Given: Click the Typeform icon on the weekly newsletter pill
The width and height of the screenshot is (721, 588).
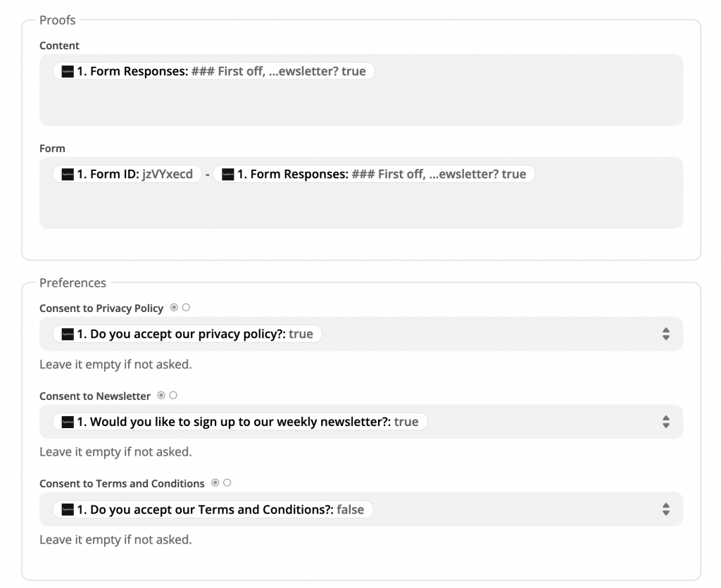Looking at the screenshot, I should point(68,422).
